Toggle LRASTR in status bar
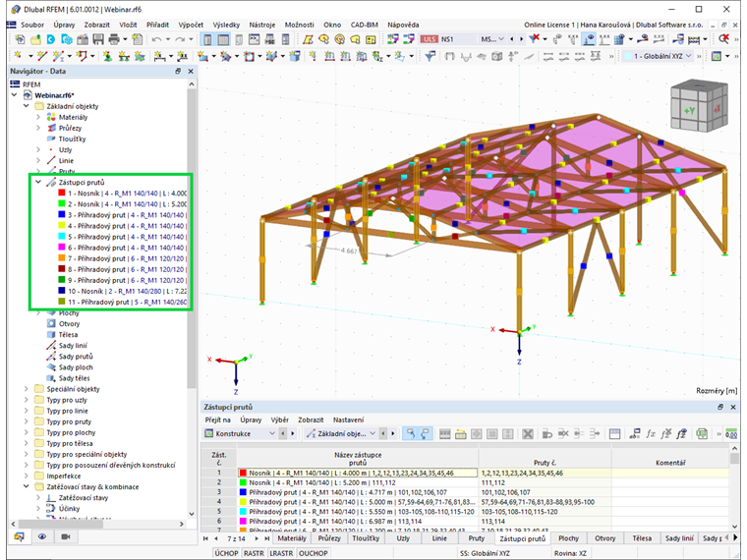 (281, 553)
